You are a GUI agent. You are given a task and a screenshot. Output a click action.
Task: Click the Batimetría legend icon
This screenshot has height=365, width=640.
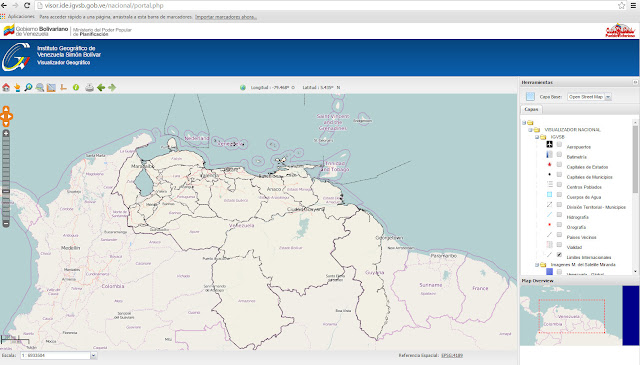[549, 154]
